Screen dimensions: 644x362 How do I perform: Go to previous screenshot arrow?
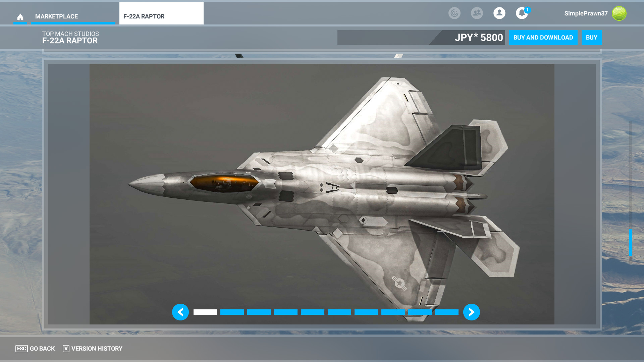(x=180, y=312)
